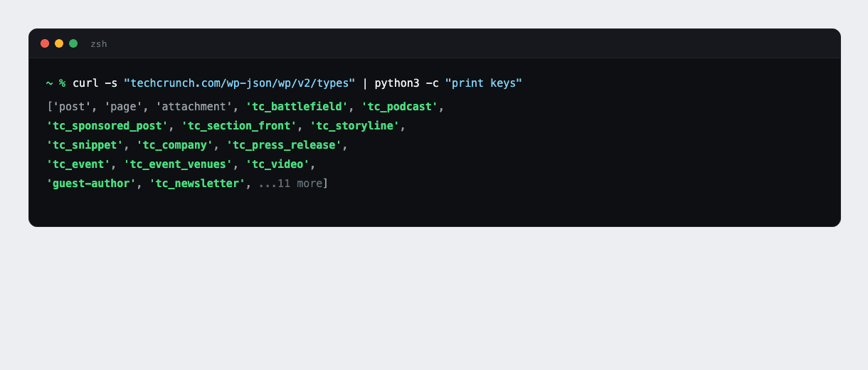
Task: Click the red close window dot
Action: coord(45,43)
